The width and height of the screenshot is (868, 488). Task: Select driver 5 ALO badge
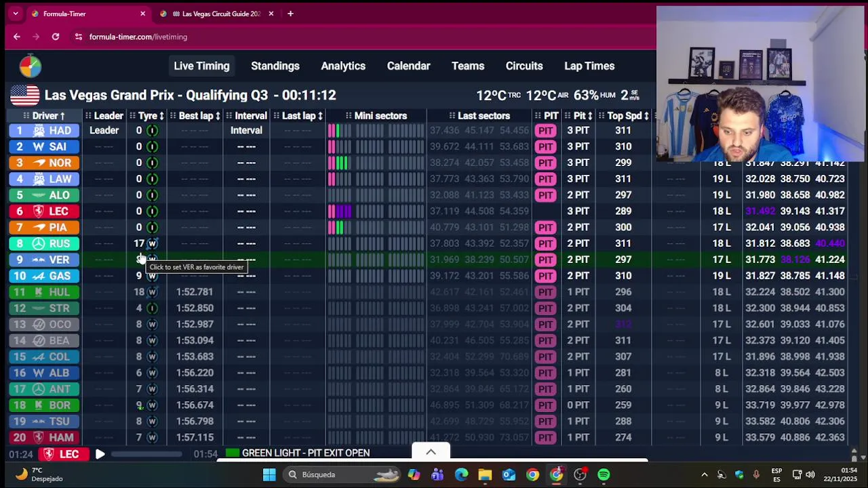(44, 195)
